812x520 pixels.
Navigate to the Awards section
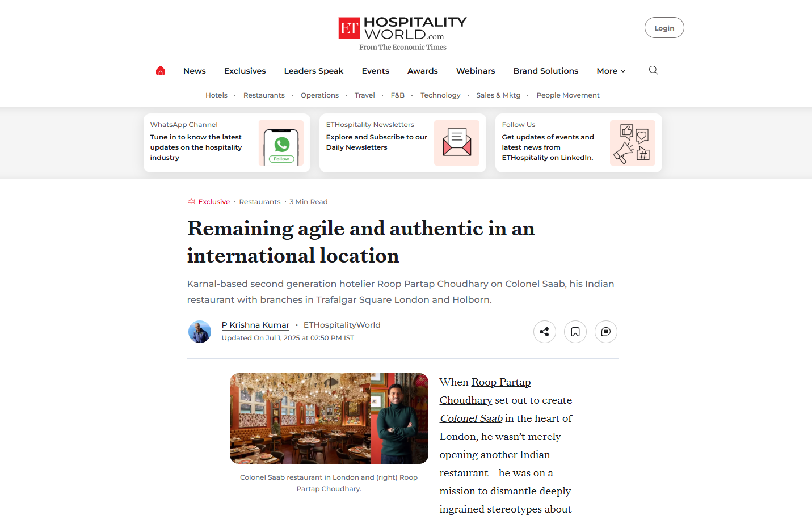[423, 71]
